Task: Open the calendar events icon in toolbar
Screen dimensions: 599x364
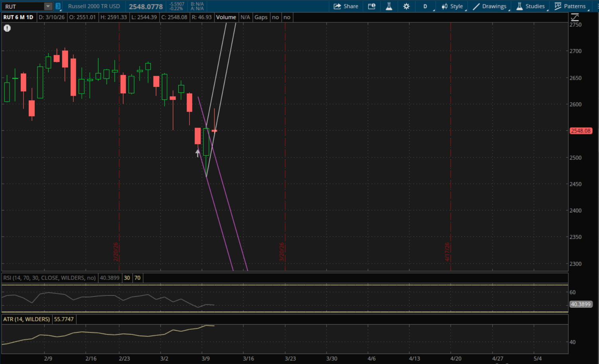Action: 372,6
